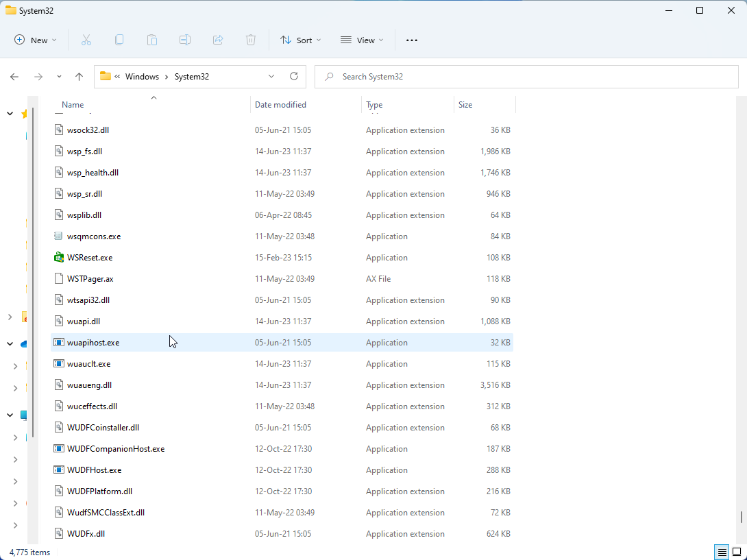Select the wsp_fs.dll file
The image size is (747, 560).
coord(282,151)
